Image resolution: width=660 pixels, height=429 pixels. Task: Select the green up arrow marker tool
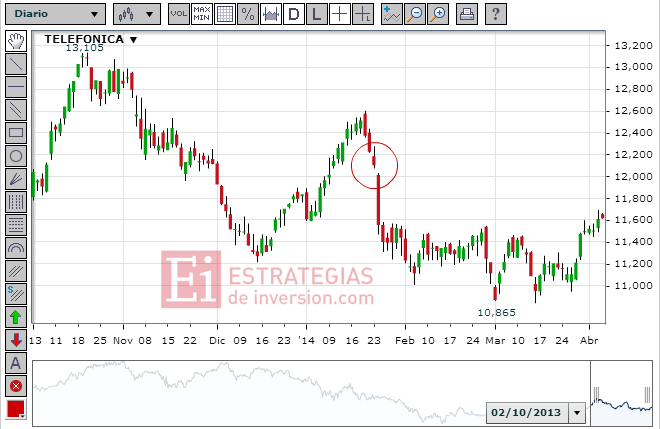(x=16, y=317)
